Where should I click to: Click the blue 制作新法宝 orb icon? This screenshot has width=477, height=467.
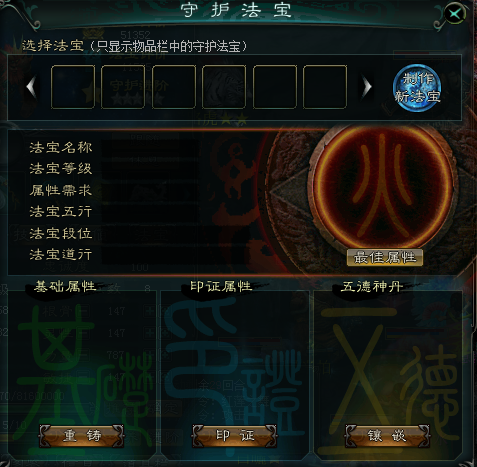pos(417,88)
